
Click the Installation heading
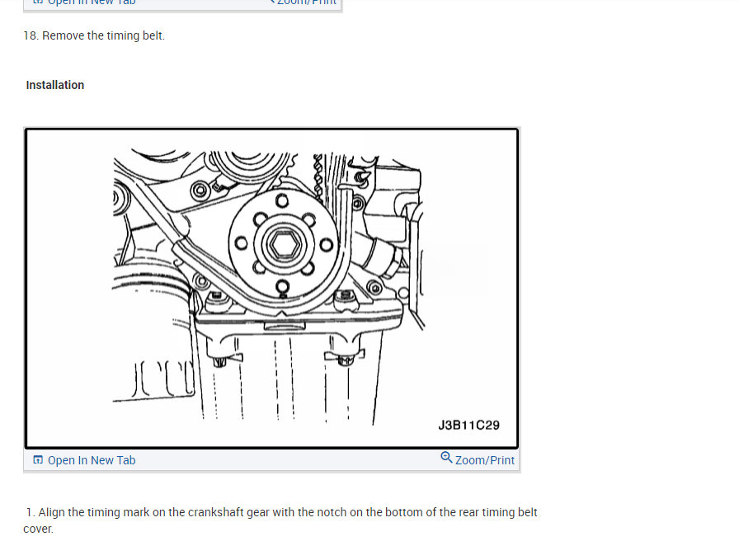pos(55,85)
